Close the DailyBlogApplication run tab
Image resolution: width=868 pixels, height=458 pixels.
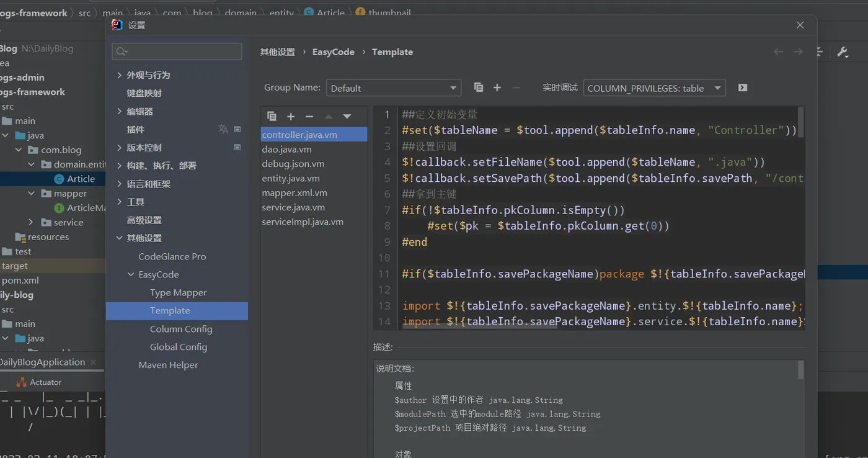[93, 362]
